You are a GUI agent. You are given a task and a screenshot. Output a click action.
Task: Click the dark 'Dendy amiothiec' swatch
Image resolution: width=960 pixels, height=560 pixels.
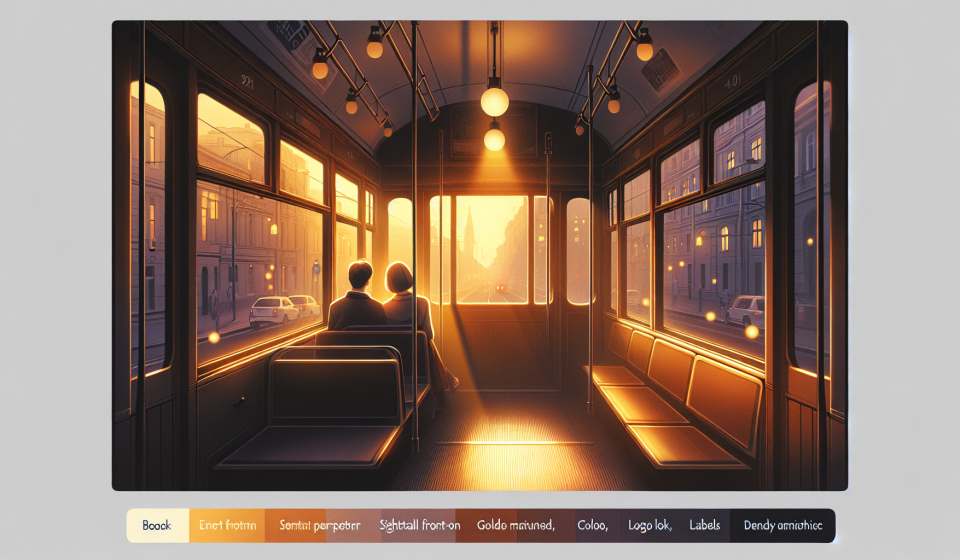click(783, 525)
